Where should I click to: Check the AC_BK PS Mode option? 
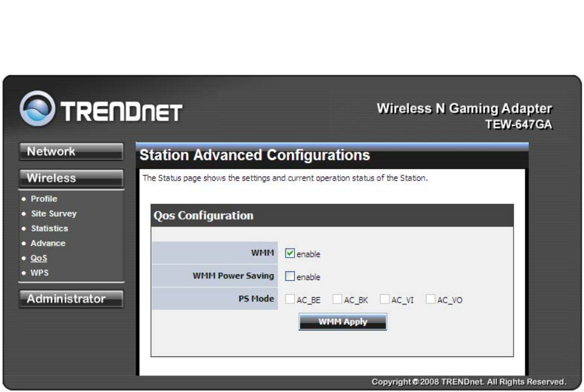click(337, 299)
